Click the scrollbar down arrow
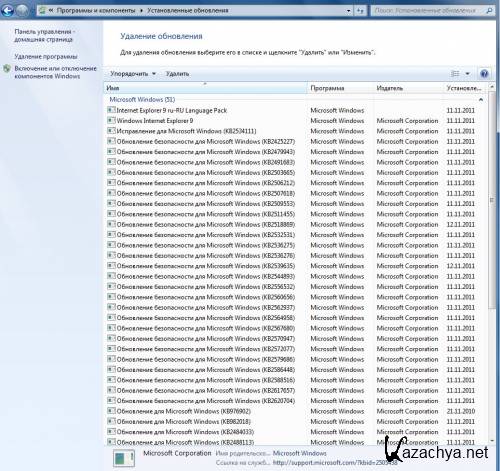The height and width of the screenshot is (471, 500). (x=491, y=441)
